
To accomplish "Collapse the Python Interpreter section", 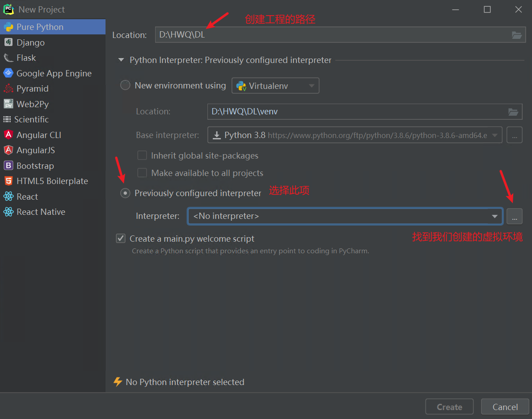I will pos(121,60).
